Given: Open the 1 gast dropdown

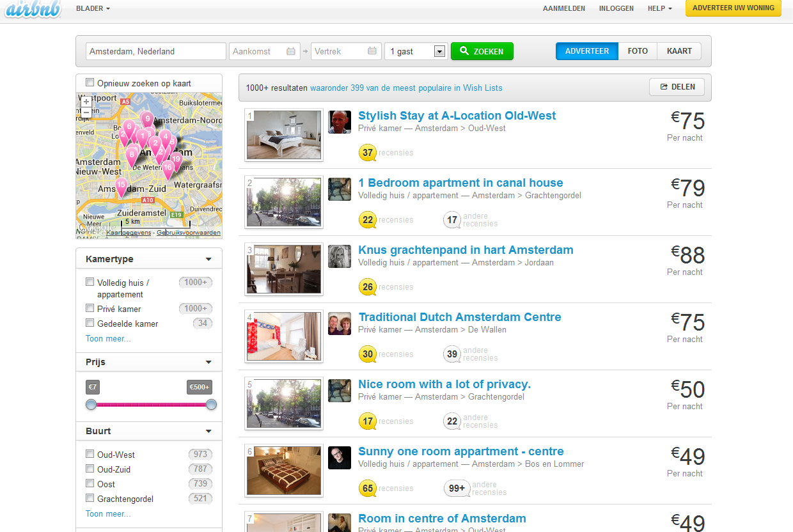Looking at the screenshot, I should tap(439, 51).
